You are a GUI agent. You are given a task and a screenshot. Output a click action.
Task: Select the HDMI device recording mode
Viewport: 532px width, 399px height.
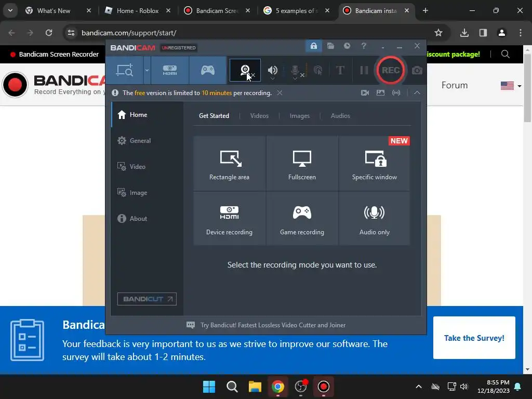click(x=170, y=70)
